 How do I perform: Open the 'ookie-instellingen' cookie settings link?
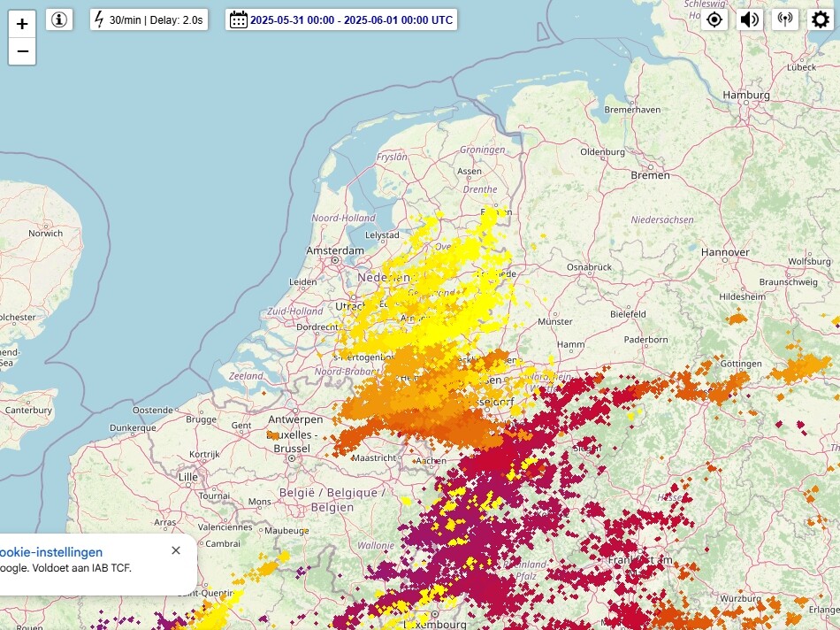coord(51,552)
